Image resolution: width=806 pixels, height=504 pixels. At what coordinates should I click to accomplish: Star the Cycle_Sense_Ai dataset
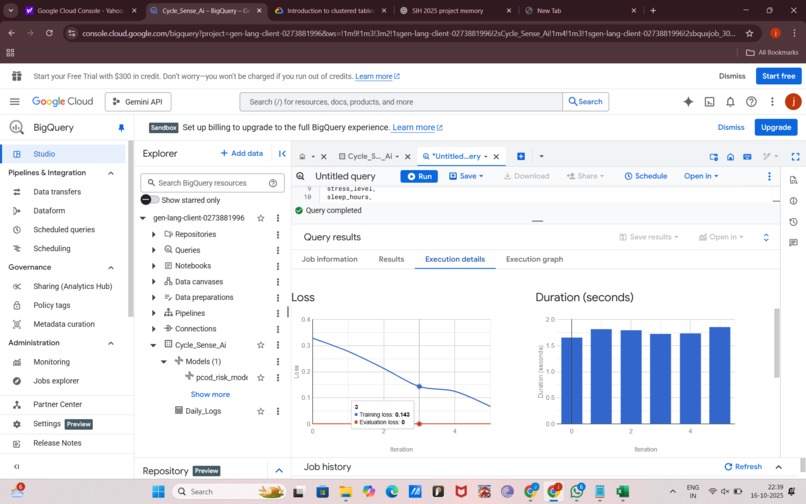coord(261,345)
